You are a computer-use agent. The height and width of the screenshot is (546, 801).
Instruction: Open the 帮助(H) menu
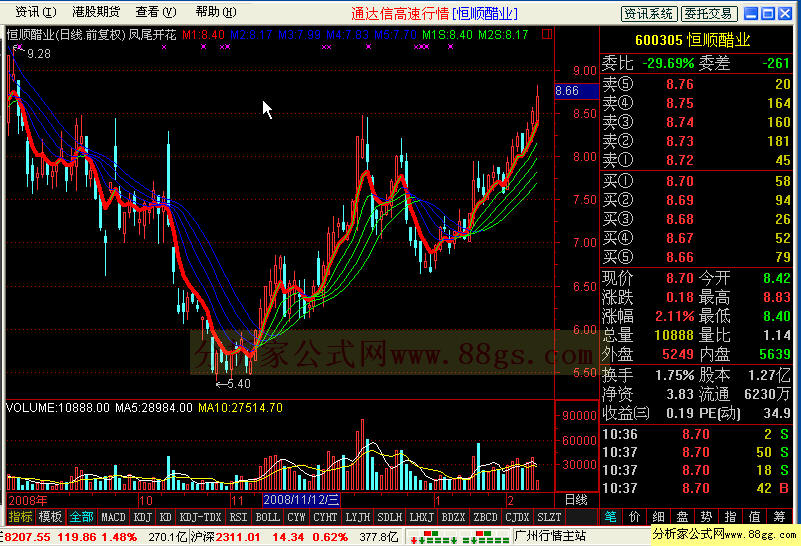pyautogui.click(x=216, y=12)
